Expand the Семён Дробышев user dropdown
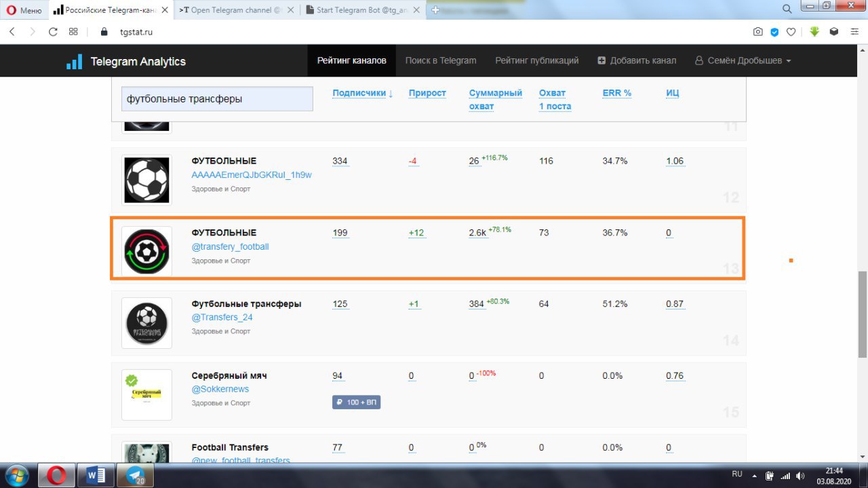Viewport: 868px width, 488px height. click(743, 60)
